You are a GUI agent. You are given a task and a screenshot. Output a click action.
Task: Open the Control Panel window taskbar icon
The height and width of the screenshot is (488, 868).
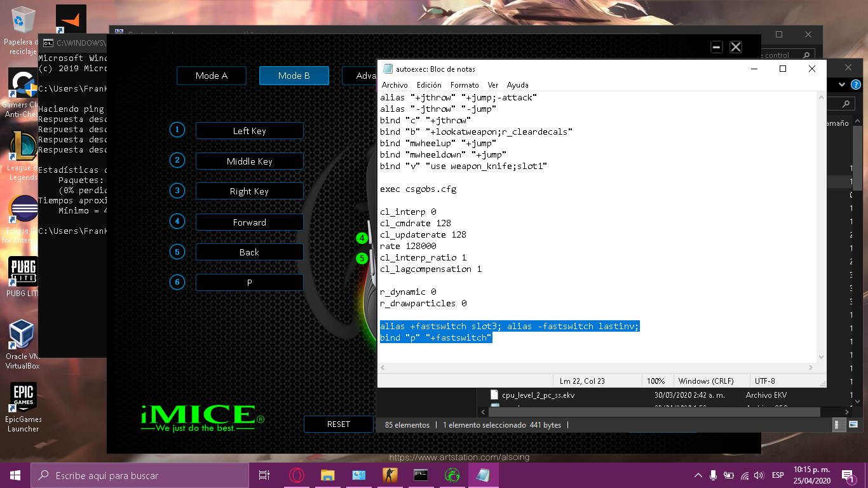click(358, 475)
